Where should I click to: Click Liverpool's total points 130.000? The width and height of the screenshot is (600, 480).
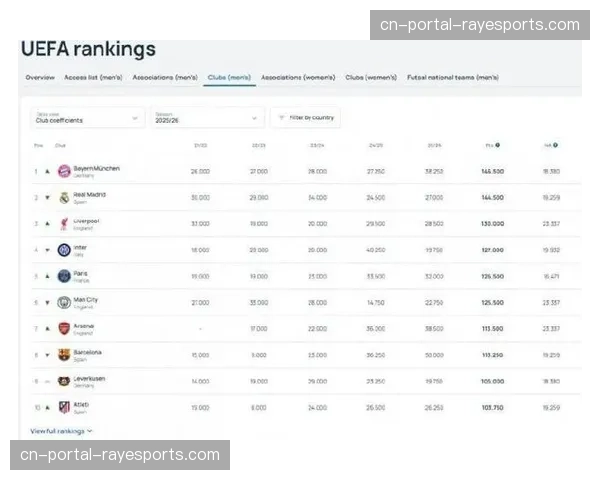[x=492, y=224]
